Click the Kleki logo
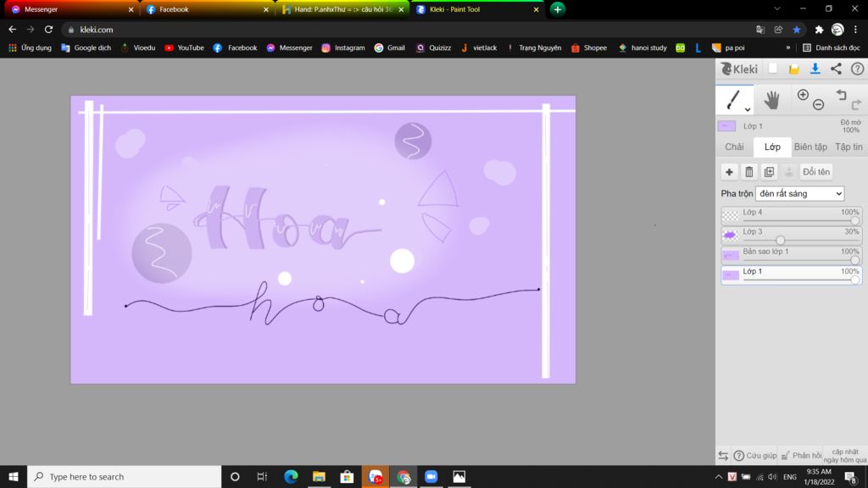 coord(739,69)
